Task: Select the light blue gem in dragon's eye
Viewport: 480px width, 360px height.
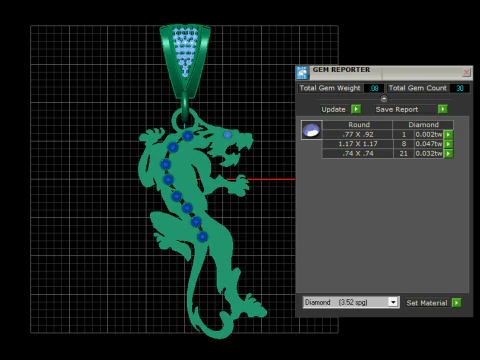Action: pyautogui.click(x=227, y=135)
